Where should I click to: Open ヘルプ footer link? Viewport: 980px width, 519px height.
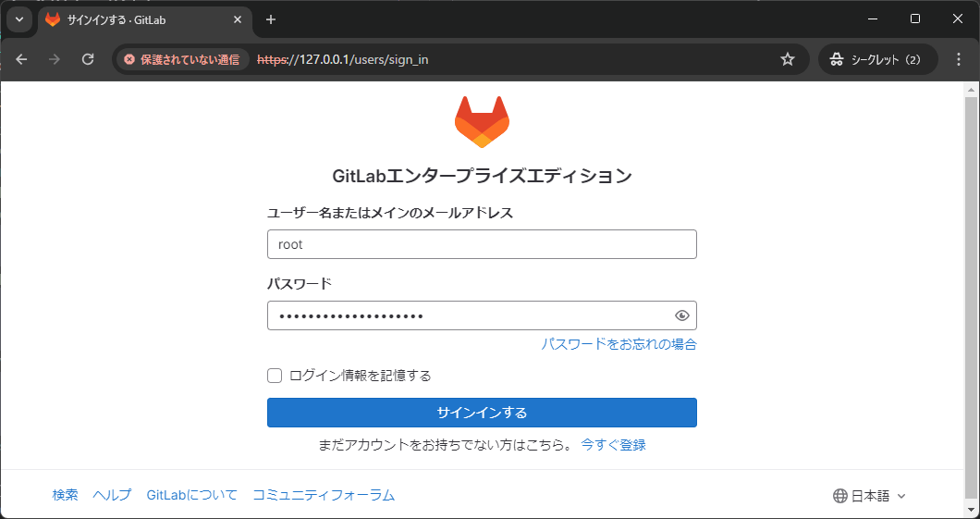(x=113, y=495)
